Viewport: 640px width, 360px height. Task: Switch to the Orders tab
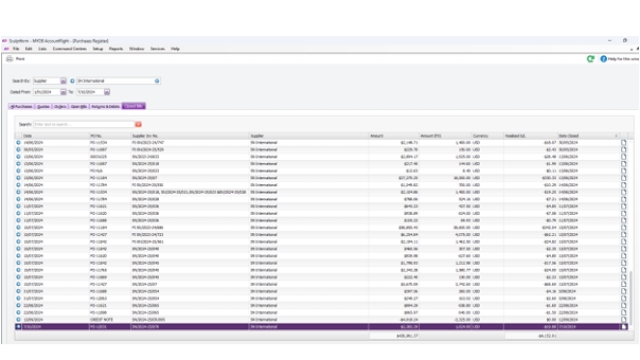60,107
